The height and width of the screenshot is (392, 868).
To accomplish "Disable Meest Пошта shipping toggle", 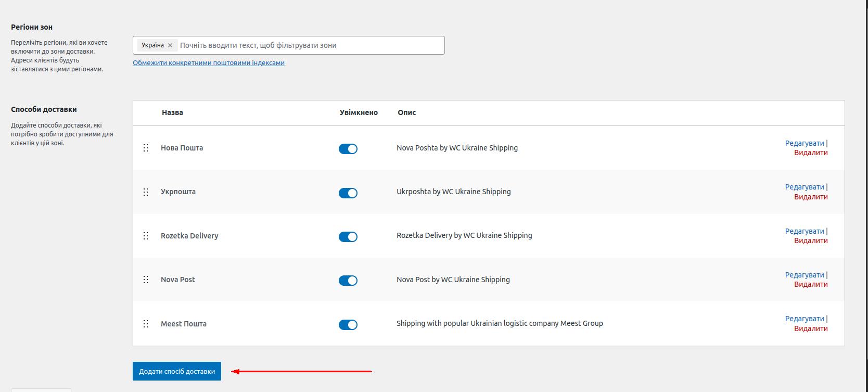I will tap(348, 325).
